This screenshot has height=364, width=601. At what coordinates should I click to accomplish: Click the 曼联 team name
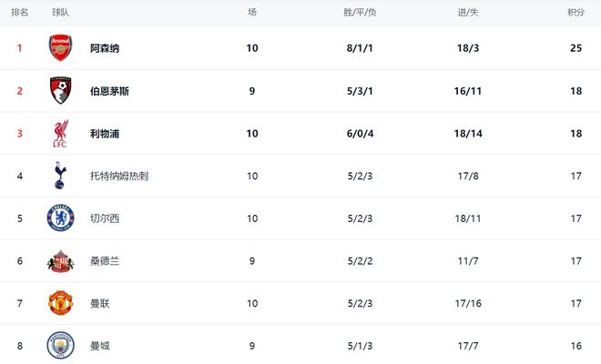[x=100, y=303]
